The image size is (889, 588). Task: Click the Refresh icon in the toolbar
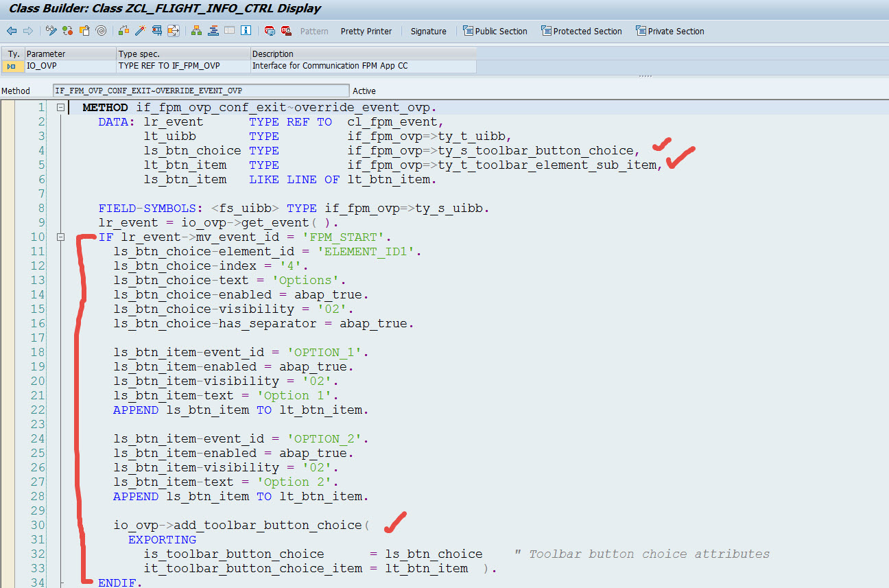tap(67, 30)
